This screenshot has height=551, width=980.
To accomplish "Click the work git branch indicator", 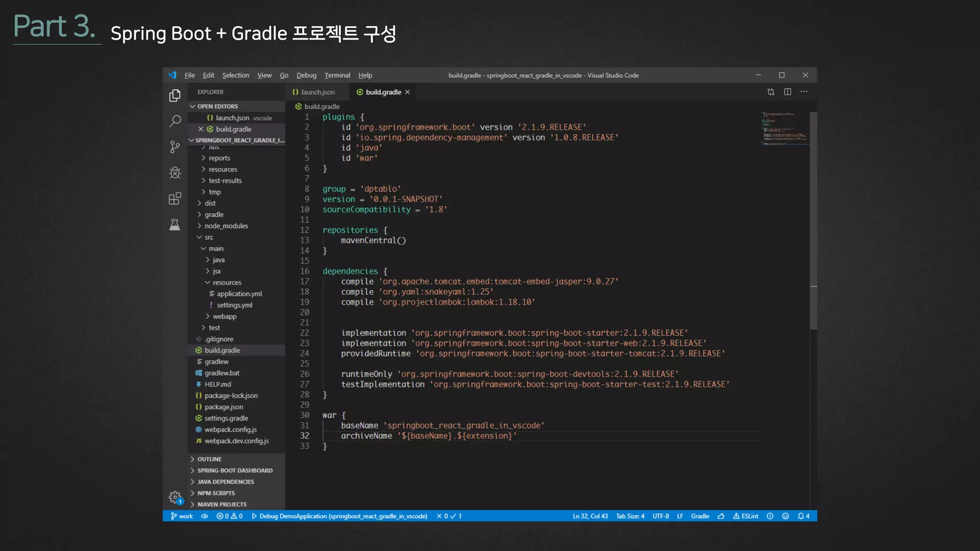I will pyautogui.click(x=182, y=516).
